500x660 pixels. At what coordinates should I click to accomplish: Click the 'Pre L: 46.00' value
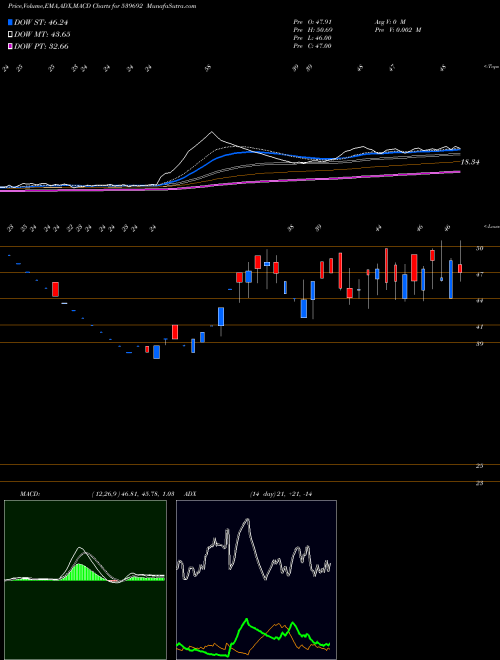(313, 38)
